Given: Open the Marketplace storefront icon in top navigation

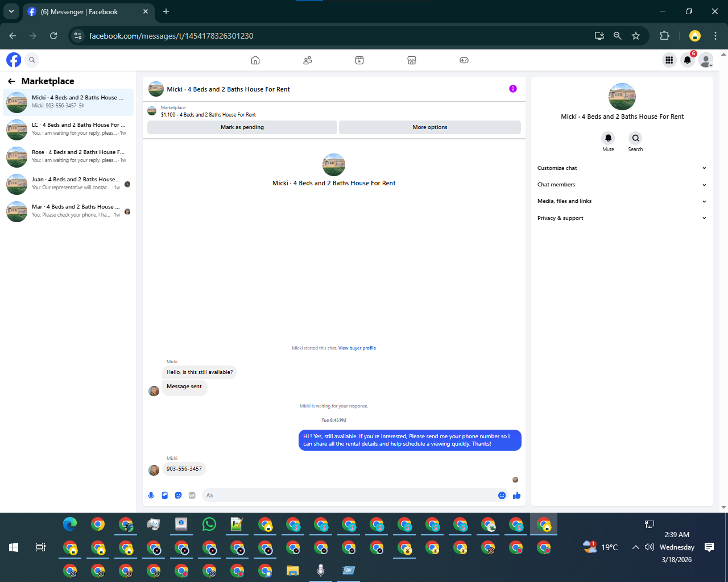Looking at the screenshot, I should point(412,60).
